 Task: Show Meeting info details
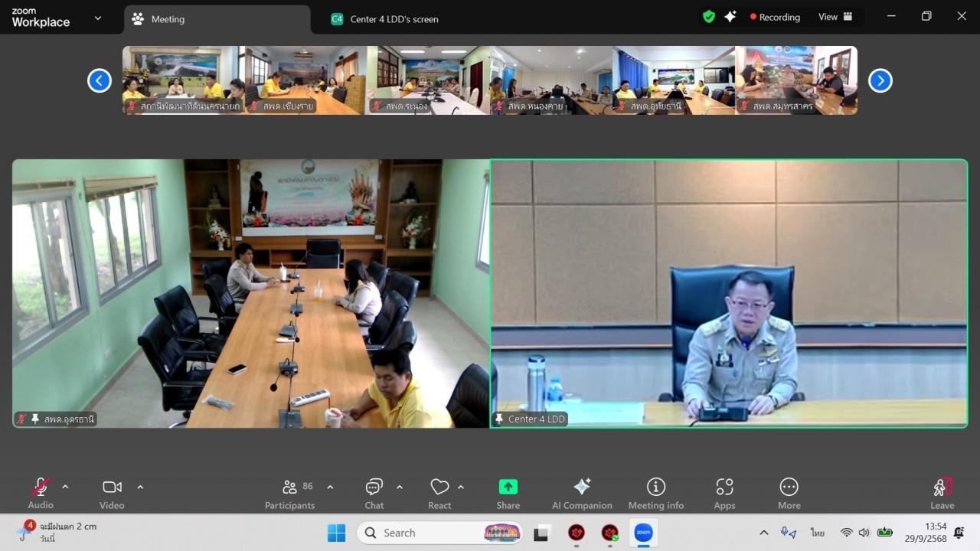coord(655,493)
